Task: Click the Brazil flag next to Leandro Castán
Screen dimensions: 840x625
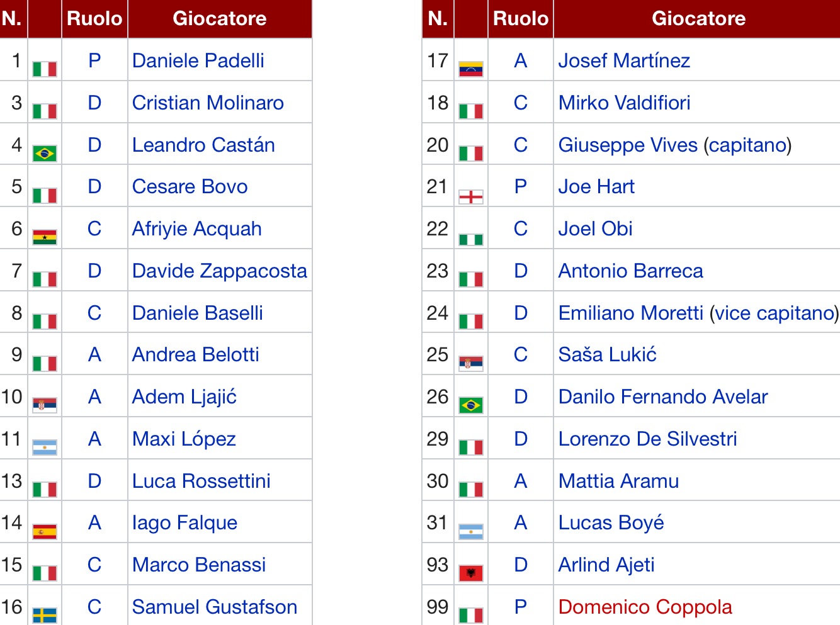Action: point(45,153)
